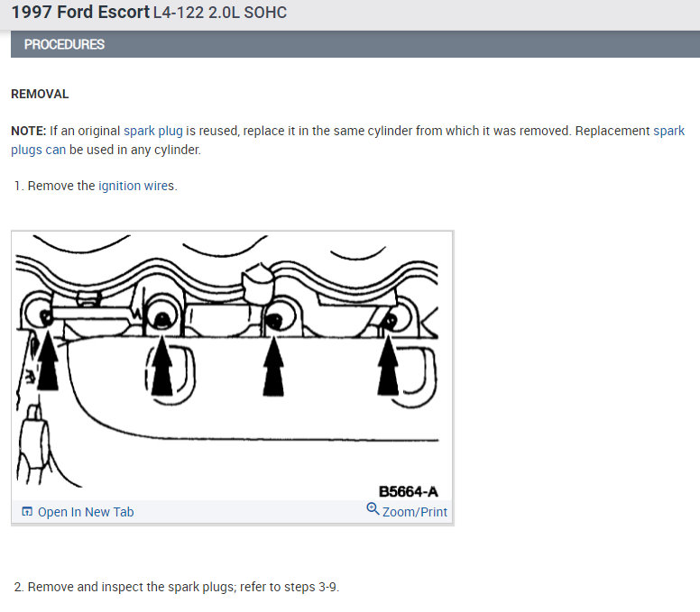Viewport: 700px width, 612px height.
Task: Click step 2 'Remove and inspect the spark plugs' text
Action: click(176, 587)
